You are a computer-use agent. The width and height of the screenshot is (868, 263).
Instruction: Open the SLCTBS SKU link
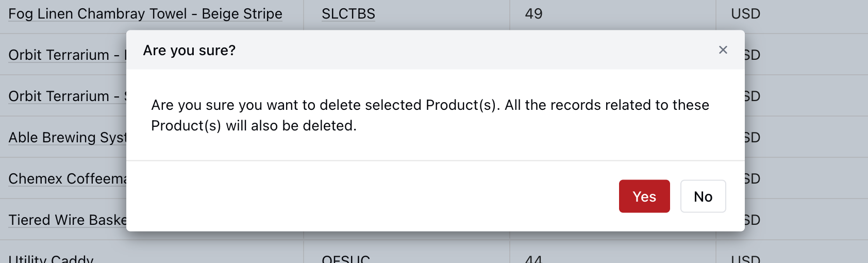348,14
